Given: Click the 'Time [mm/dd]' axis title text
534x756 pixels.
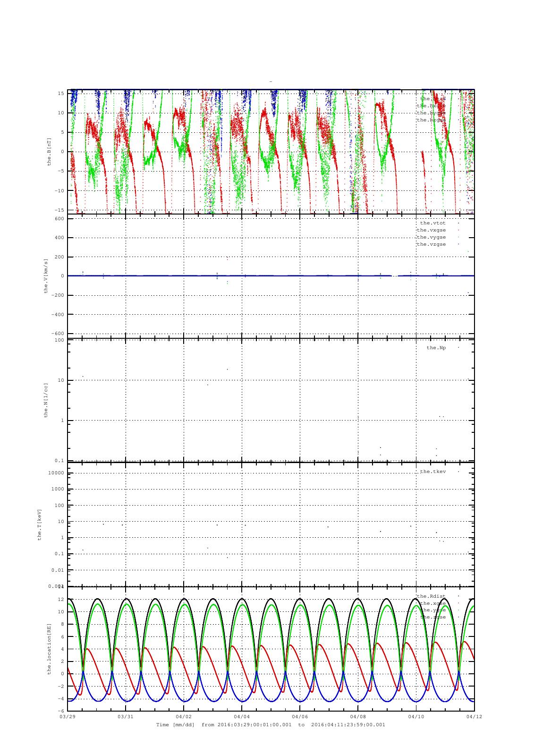Looking at the screenshot, I should point(175,724).
